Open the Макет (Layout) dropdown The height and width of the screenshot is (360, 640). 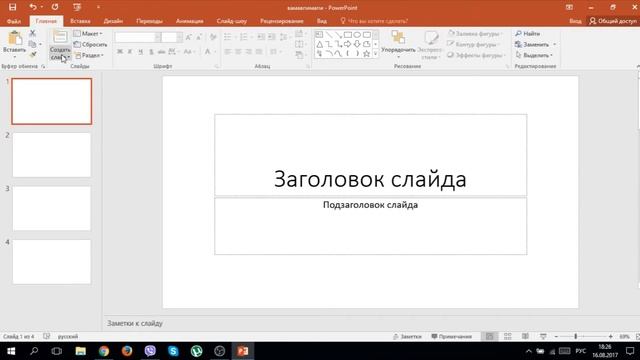pyautogui.click(x=89, y=33)
